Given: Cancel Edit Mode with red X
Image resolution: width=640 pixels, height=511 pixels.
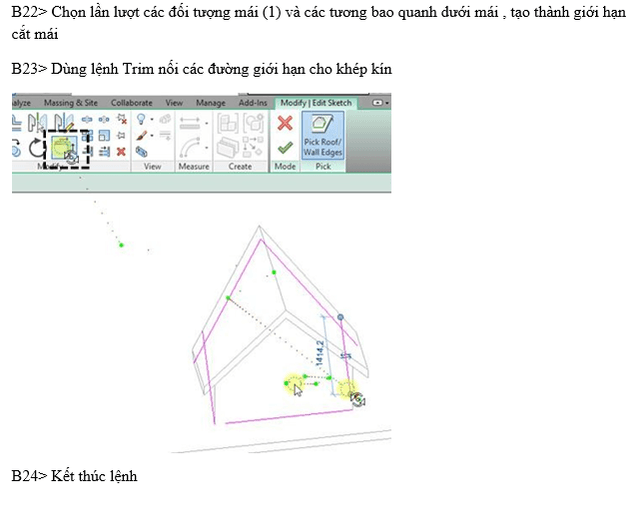Looking at the screenshot, I should (285, 123).
